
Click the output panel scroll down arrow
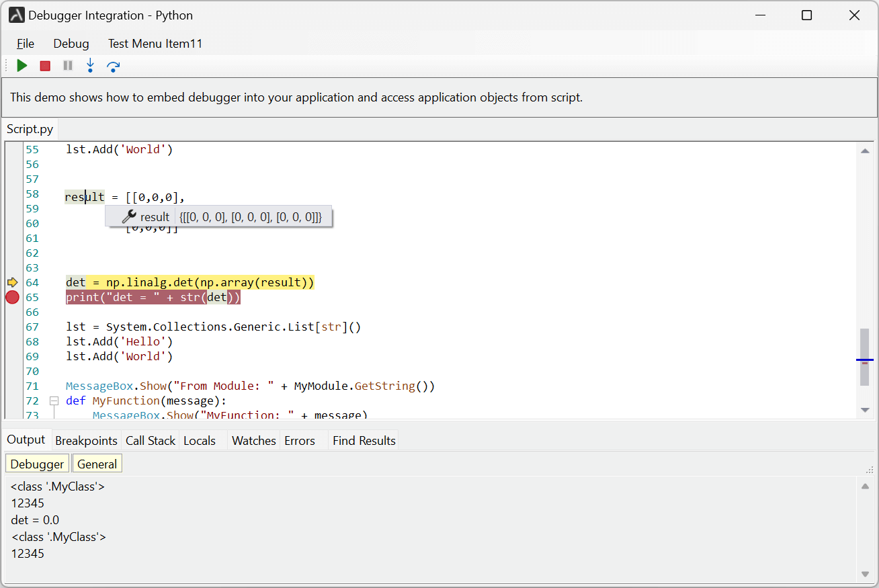865,574
